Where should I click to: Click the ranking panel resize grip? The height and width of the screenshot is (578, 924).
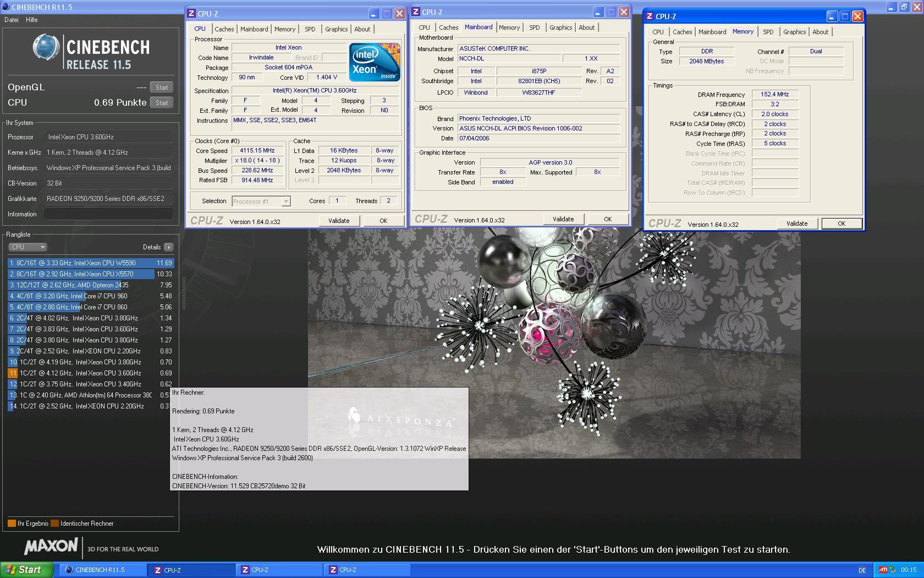(x=184, y=293)
